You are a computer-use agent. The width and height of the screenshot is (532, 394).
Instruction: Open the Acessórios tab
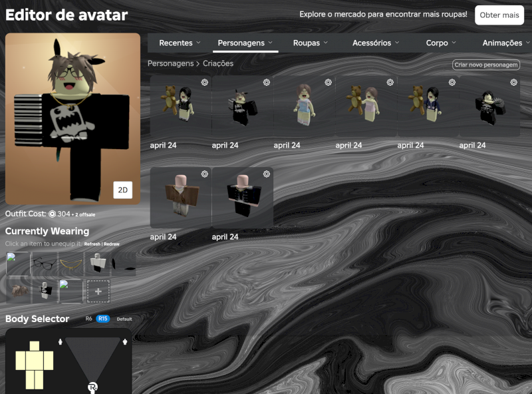tap(372, 43)
